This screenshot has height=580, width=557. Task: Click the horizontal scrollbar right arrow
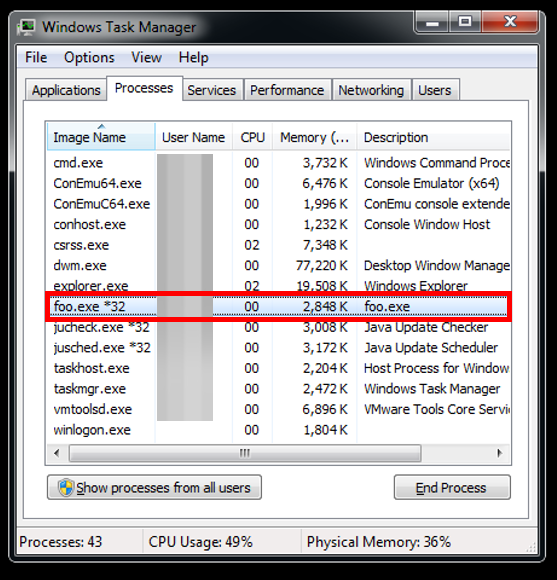point(500,453)
